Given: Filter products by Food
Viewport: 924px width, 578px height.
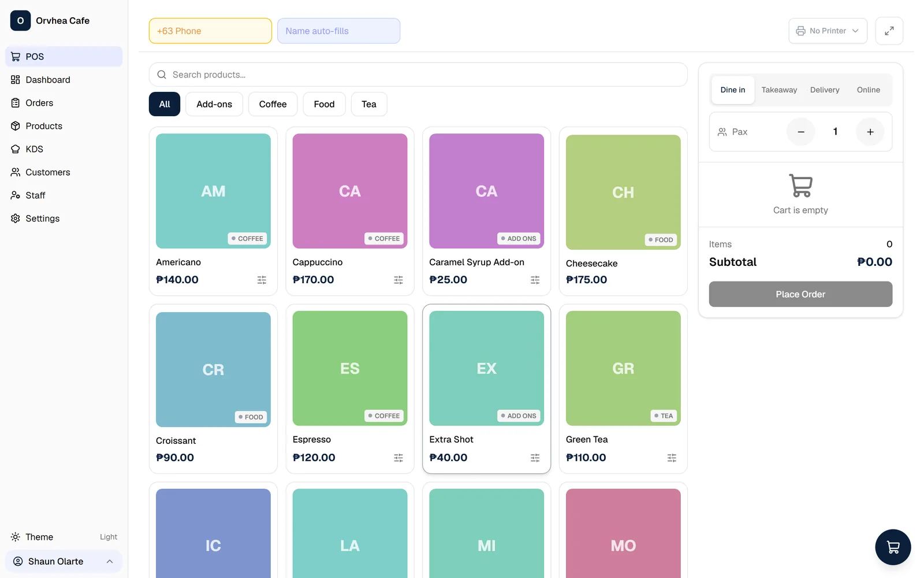Looking at the screenshot, I should pos(324,104).
